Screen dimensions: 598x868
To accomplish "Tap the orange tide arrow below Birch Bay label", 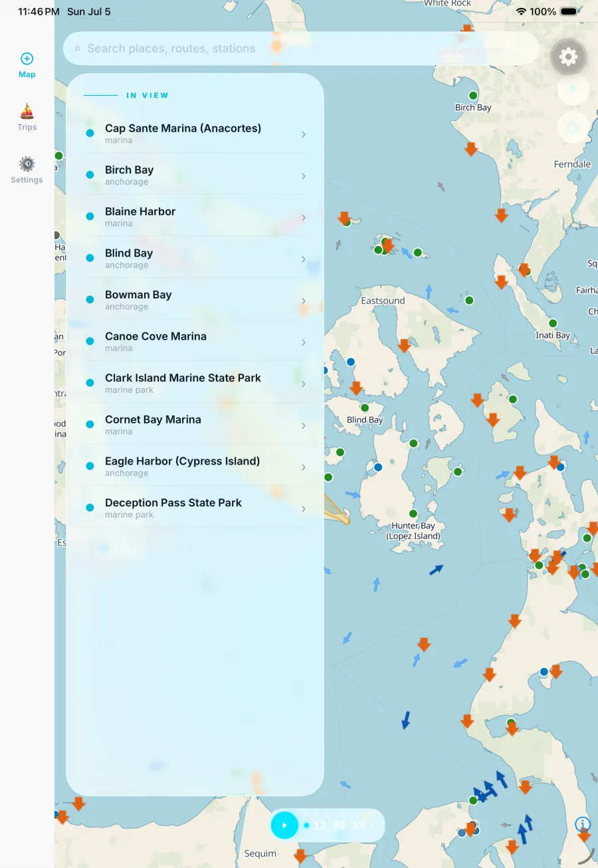I will pyautogui.click(x=471, y=149).
